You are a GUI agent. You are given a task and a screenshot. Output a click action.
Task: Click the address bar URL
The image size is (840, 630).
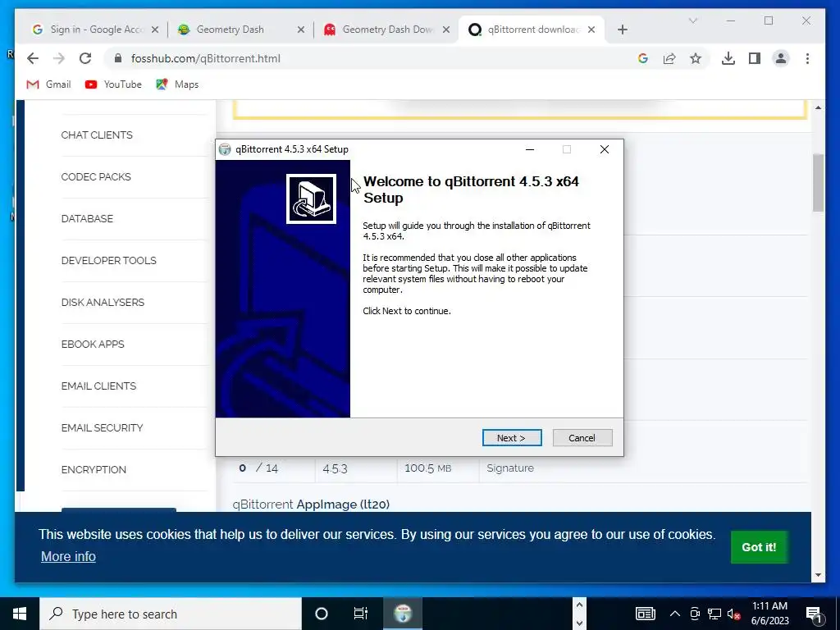tap(206, 58)
